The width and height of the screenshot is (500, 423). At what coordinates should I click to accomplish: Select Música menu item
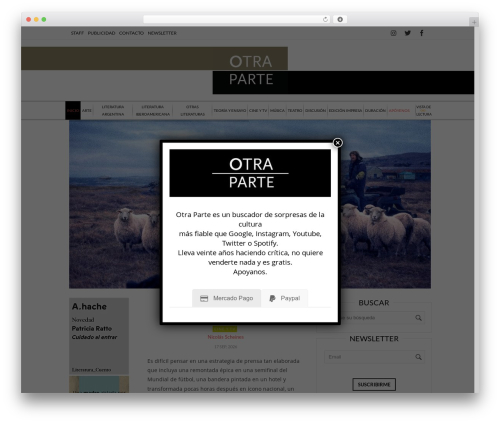point(277,110)
